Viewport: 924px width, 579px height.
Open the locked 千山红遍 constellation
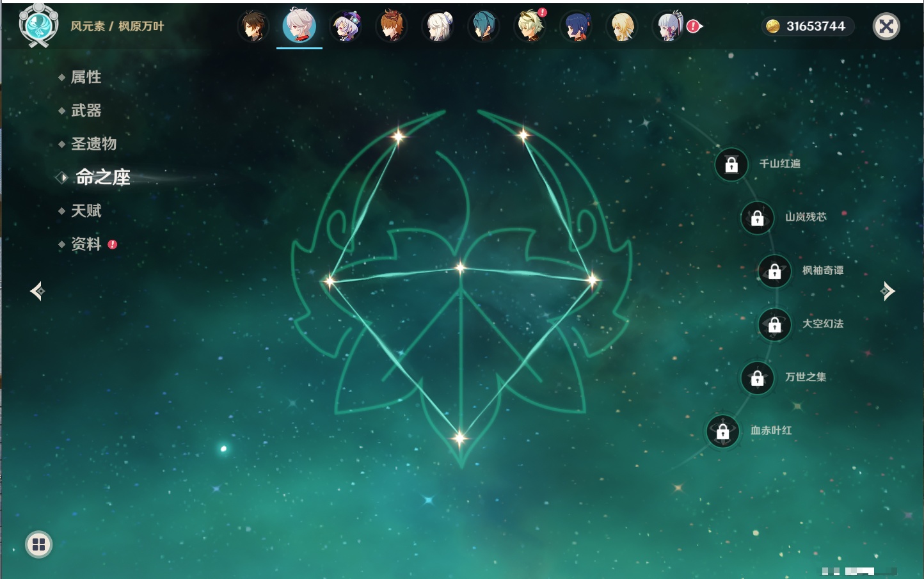[731, 164]
